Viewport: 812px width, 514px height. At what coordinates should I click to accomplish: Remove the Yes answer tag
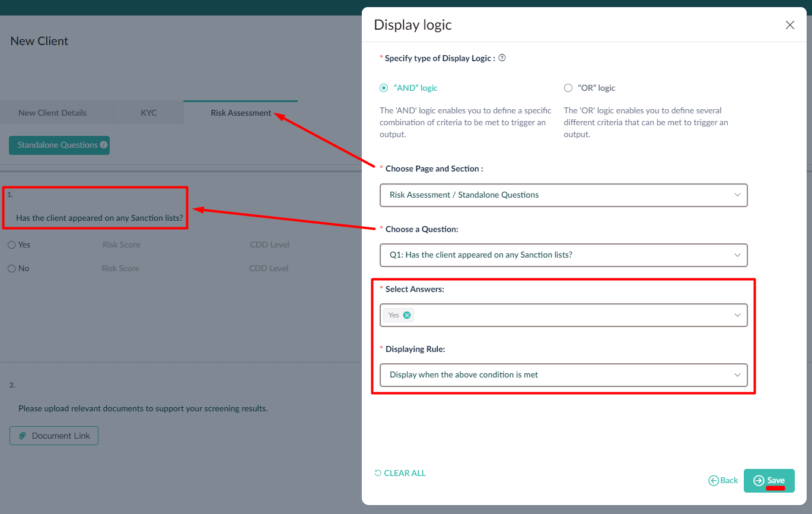tap(407, 315)
